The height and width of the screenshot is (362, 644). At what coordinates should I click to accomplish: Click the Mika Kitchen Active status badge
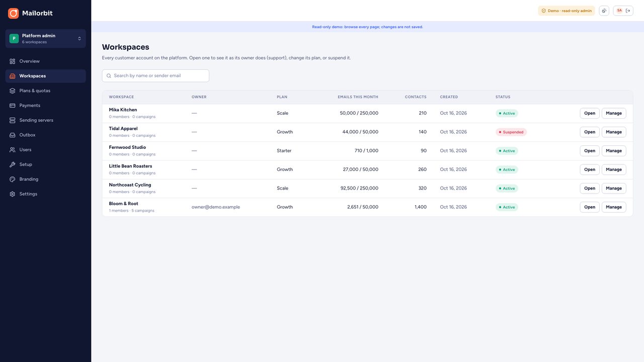point(507,114)
